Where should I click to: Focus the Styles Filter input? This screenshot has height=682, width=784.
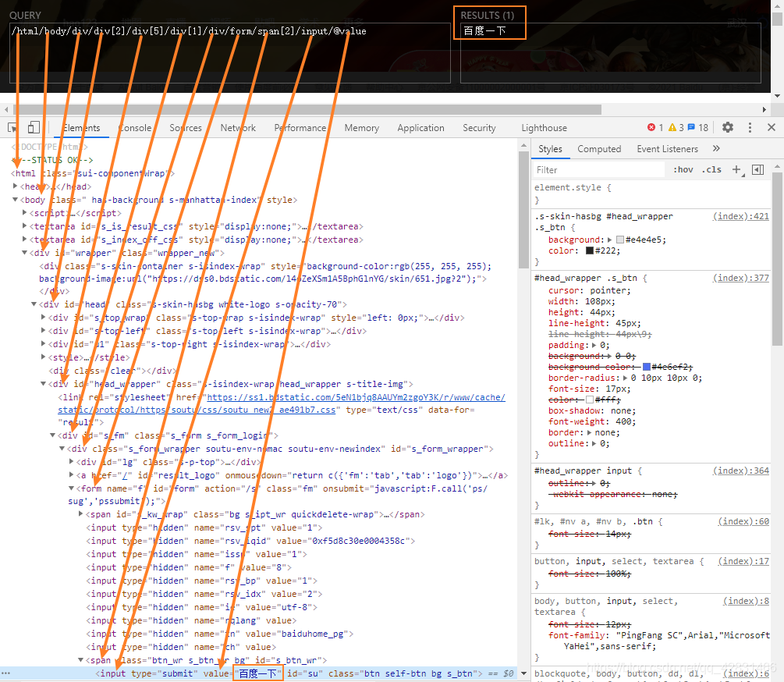[599, 170]
